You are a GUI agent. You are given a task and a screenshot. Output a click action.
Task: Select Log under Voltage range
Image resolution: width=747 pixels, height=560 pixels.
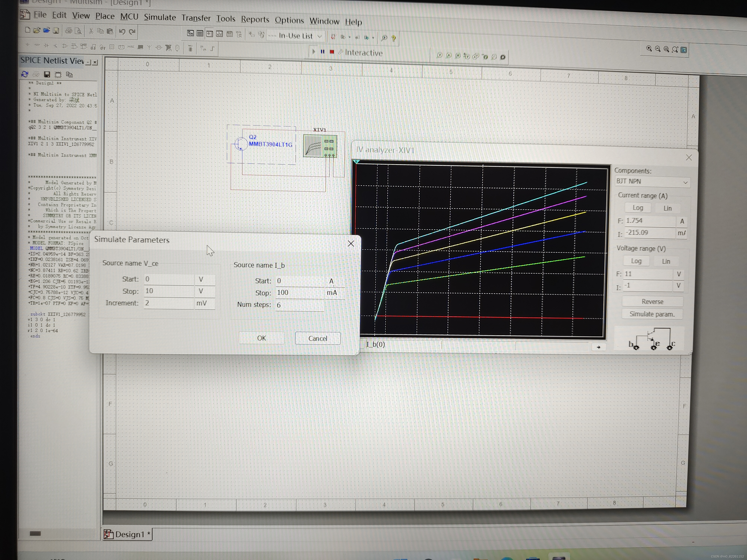636,261
